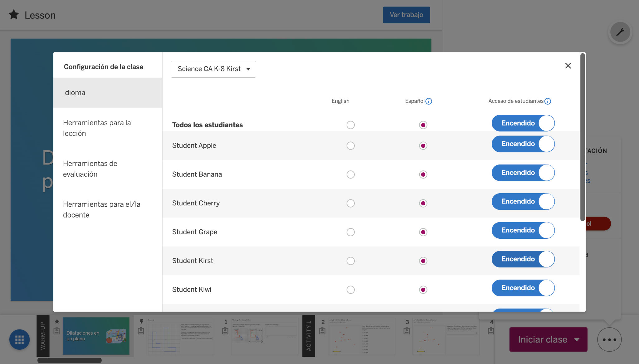
Task: Click the star icon next to Lesson
Action: click(14, 15)
